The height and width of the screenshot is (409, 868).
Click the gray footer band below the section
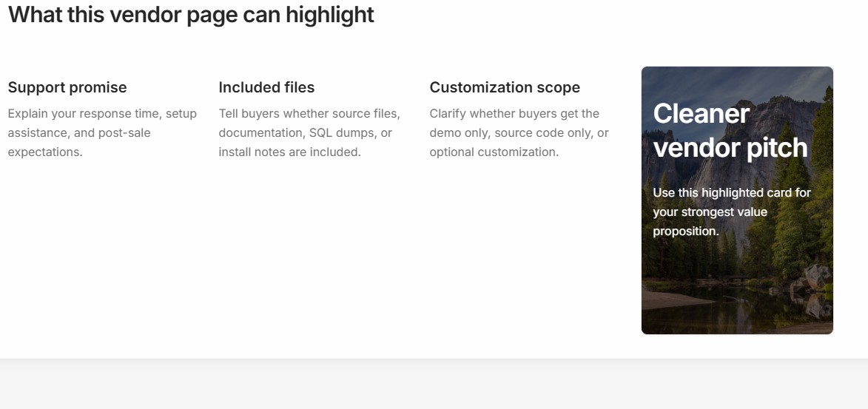point(434,385)
